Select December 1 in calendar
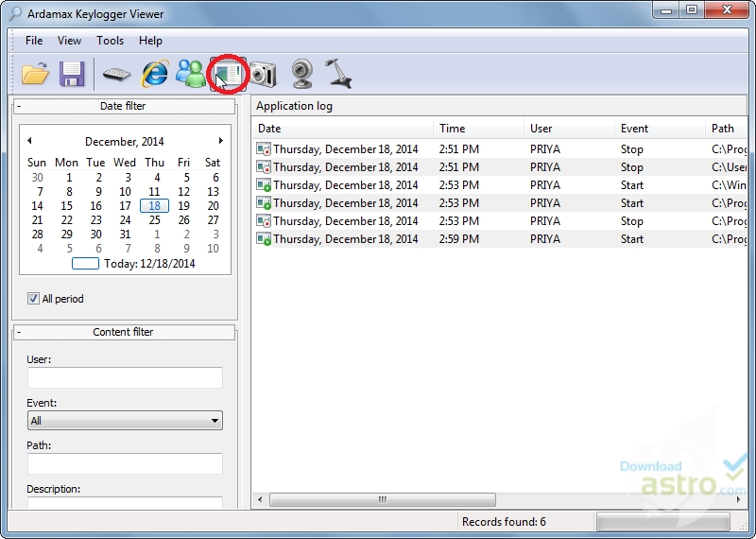The image size is (756, 539). [69, 178]
